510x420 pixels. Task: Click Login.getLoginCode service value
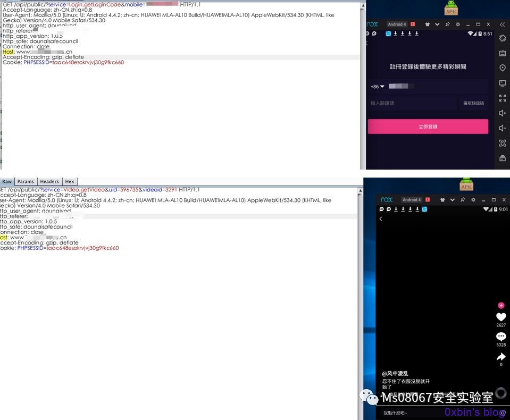pos(95,5)
